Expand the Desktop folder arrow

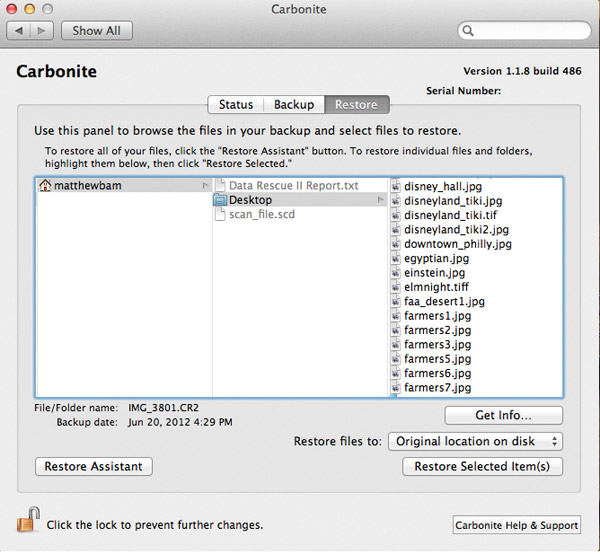[380, 200]
